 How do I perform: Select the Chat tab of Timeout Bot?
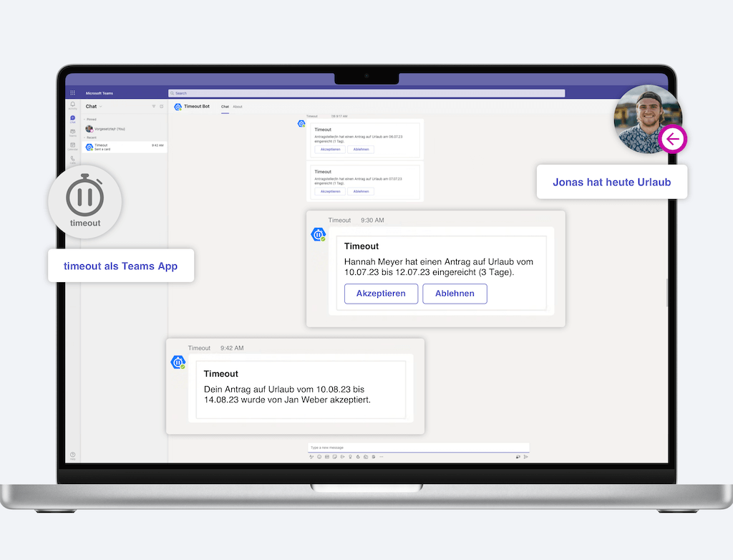tap(225, 106)
